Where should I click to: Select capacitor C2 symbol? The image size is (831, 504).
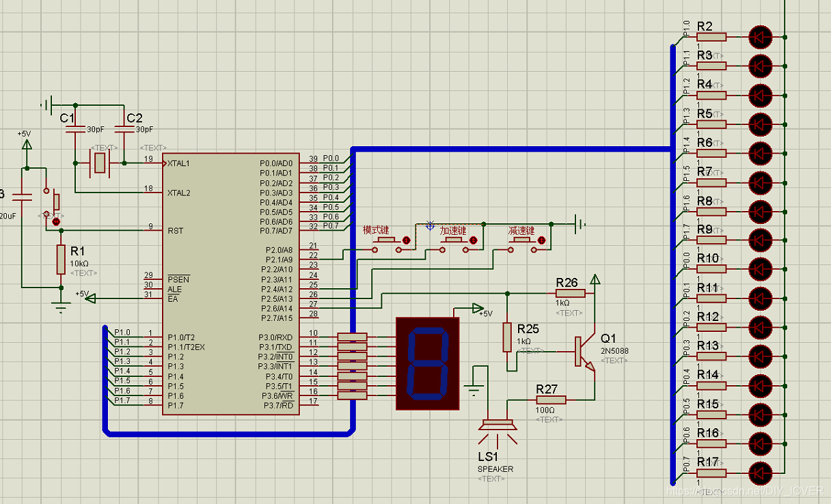pos(124,130)
